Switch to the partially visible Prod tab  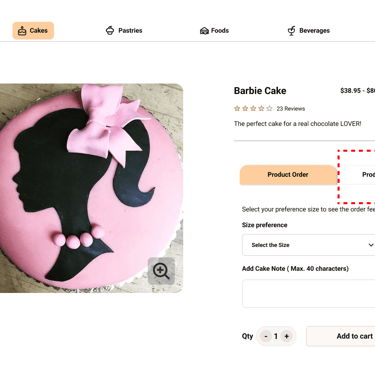pyautogui.click(x=357, y=175)
